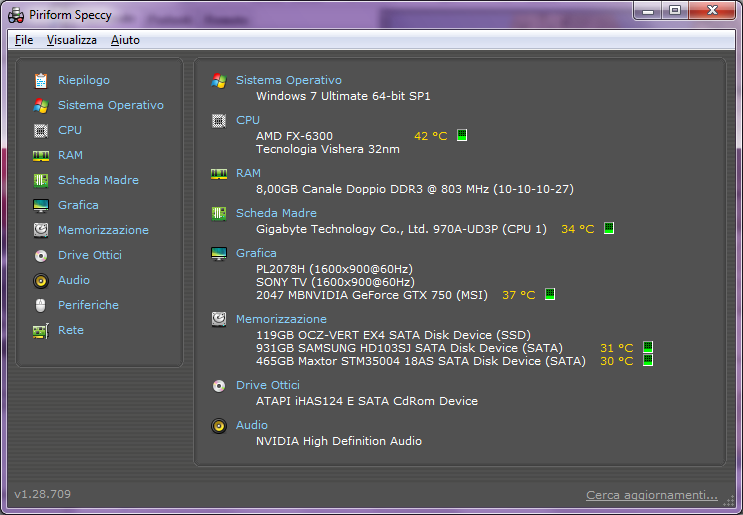Screen dimensions: 743x515
Task: Click the green temperature indicator next to 42 °C
Action: [x=462, y=135]
